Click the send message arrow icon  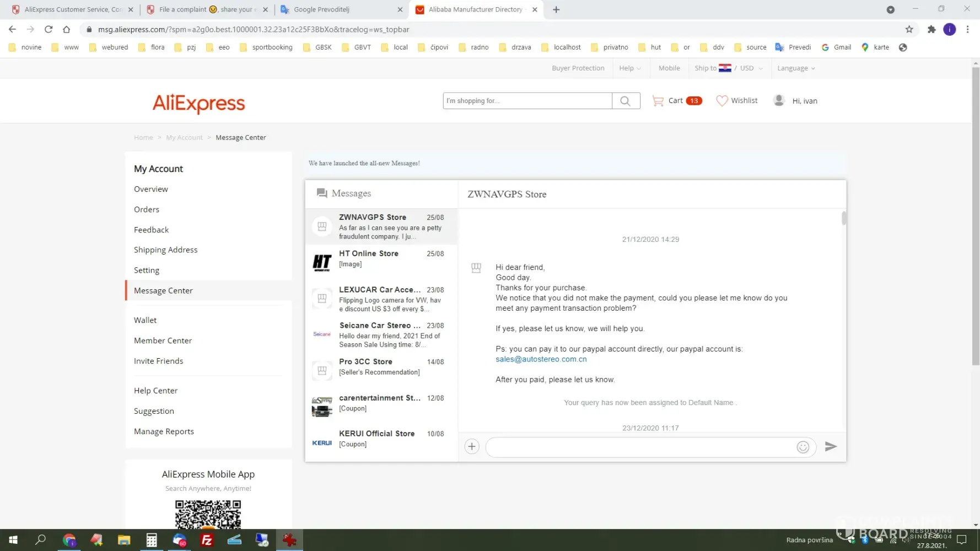tap(831, 446)
